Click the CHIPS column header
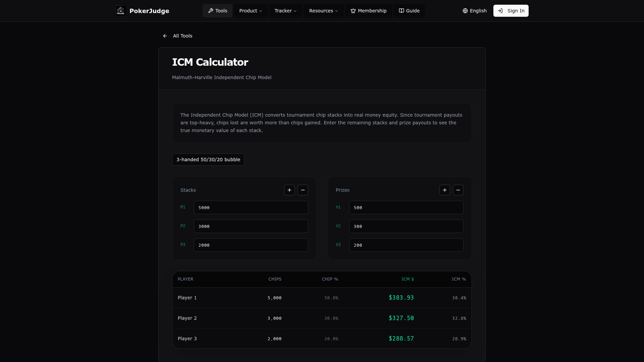Screen dimensions: 644x362 coord(275,279)
